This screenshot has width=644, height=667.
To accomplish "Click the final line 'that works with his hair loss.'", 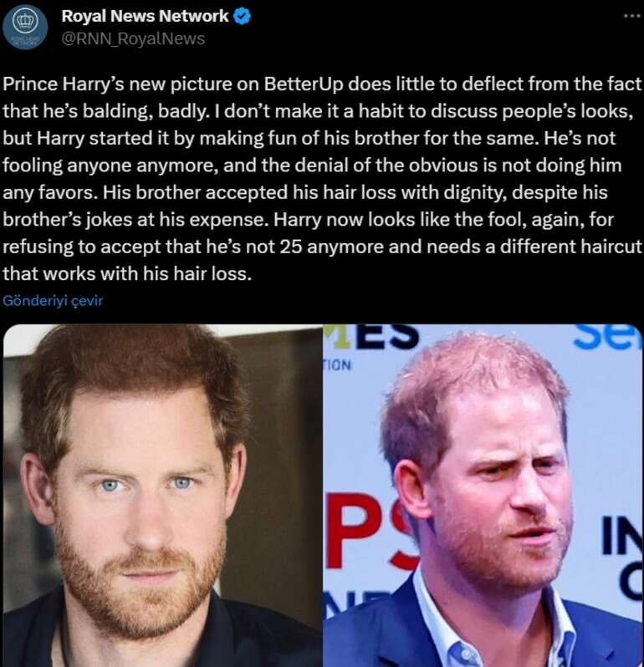I will coord(127,274).
